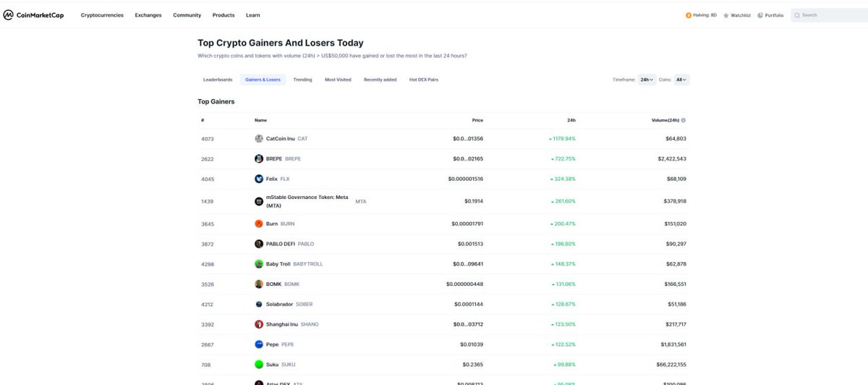The image size is (868, 385).
Task: Open the Cryptocurrencies menu
Action: click(102, 15)
